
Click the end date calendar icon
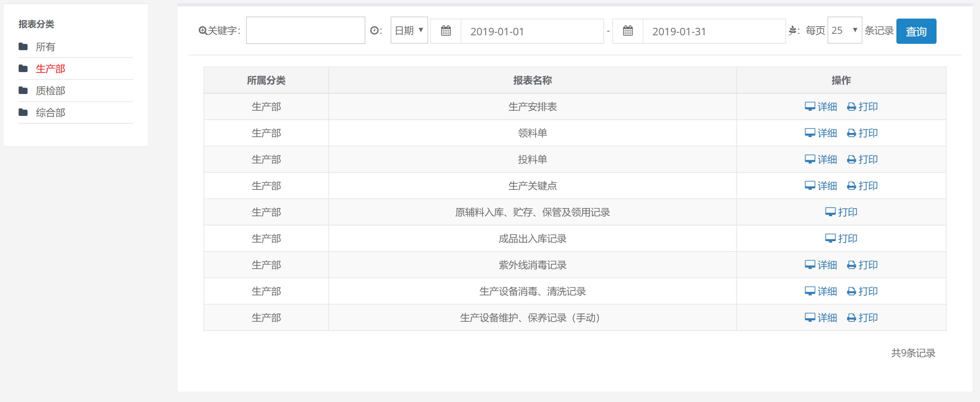628,31
